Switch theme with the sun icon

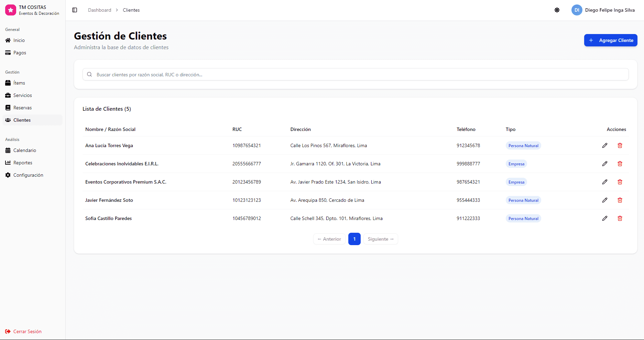pos(557,10)
